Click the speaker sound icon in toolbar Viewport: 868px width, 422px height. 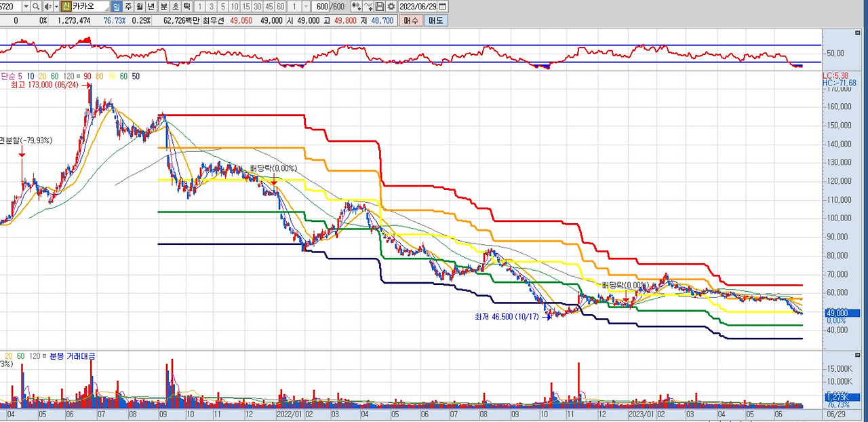47,6
